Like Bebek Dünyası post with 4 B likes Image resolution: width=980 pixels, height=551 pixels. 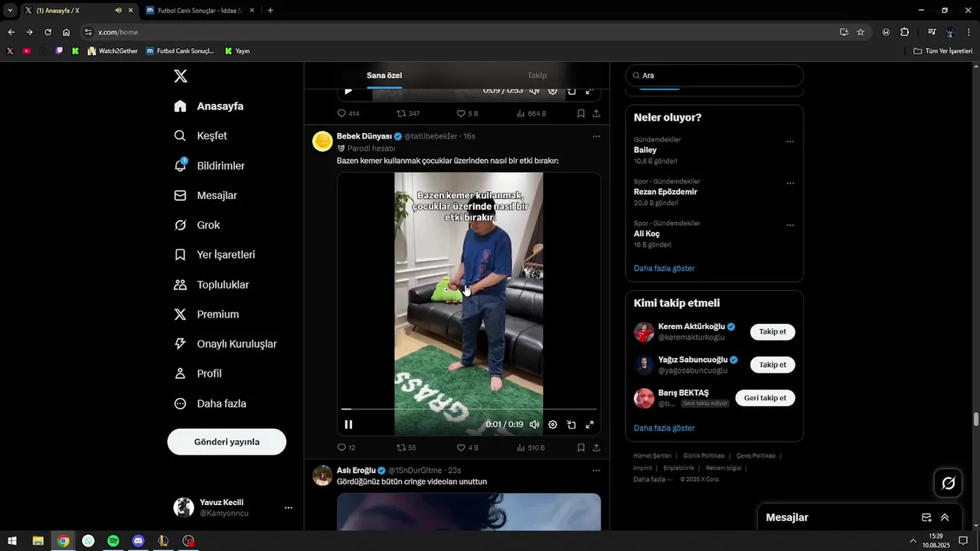467,448
